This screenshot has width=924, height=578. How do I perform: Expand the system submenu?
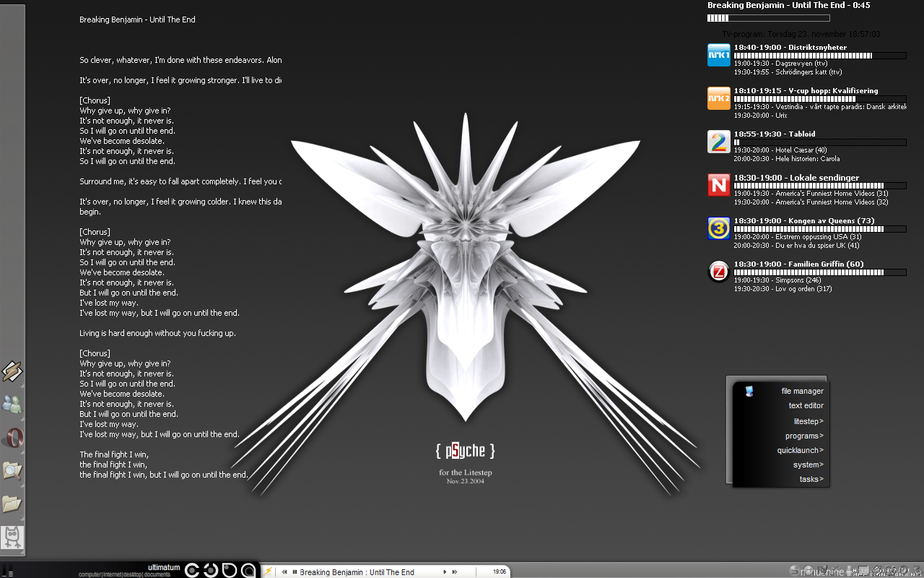[x=808, y=465]
